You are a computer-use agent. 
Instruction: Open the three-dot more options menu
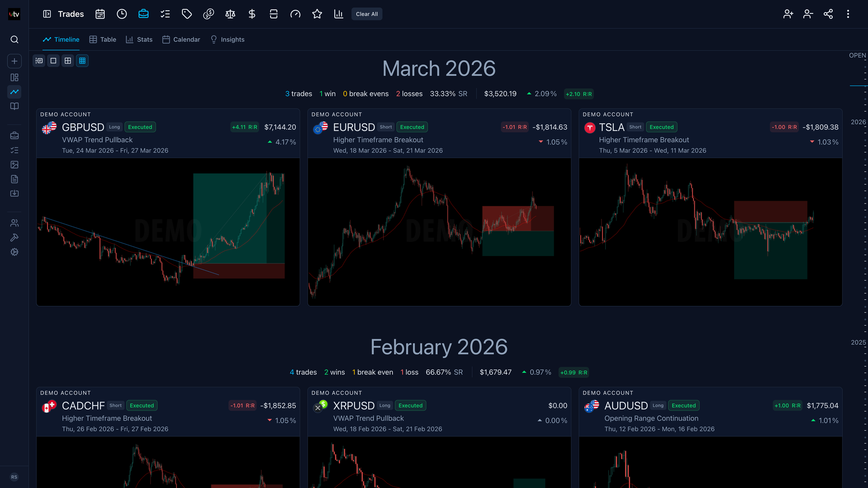coord(848,14)
